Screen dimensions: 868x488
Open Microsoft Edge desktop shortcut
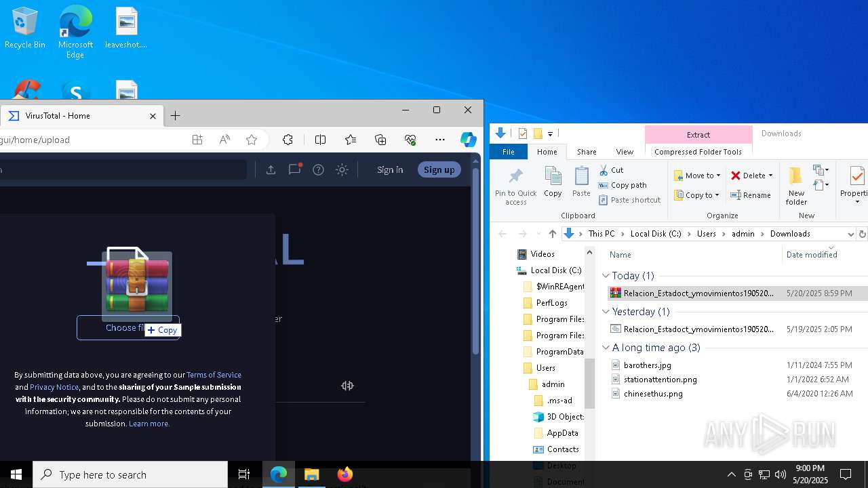click(75, 32)
